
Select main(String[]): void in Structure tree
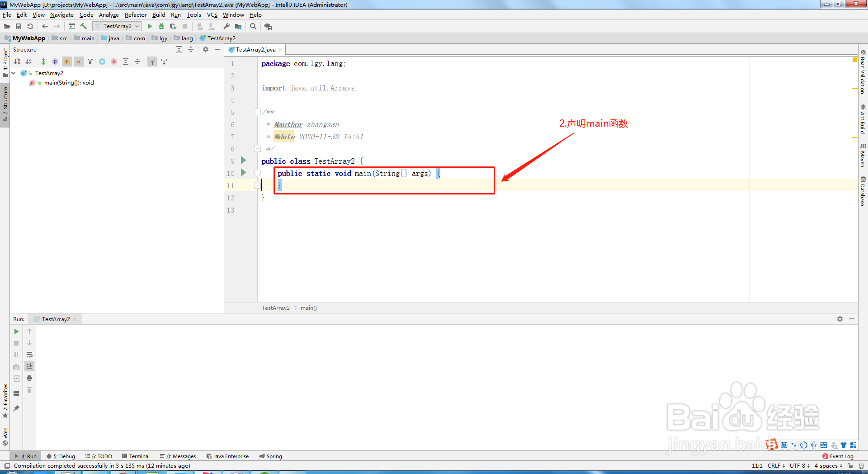click(69, 83)
